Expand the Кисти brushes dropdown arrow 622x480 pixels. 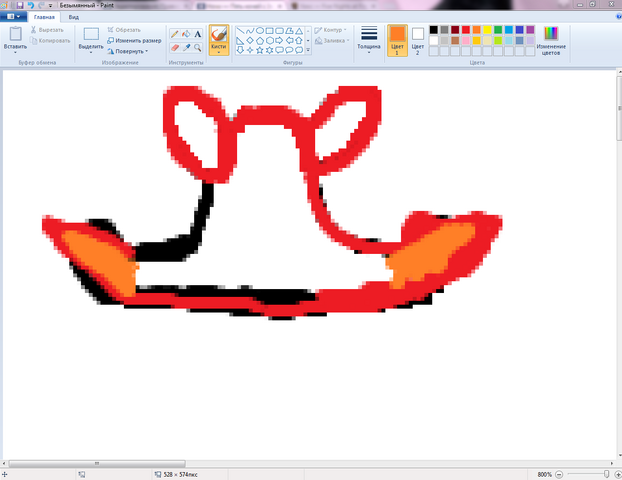pos(219,52)
